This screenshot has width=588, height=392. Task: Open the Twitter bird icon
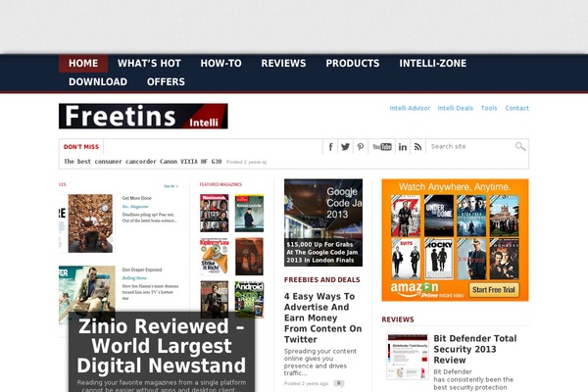345,147
